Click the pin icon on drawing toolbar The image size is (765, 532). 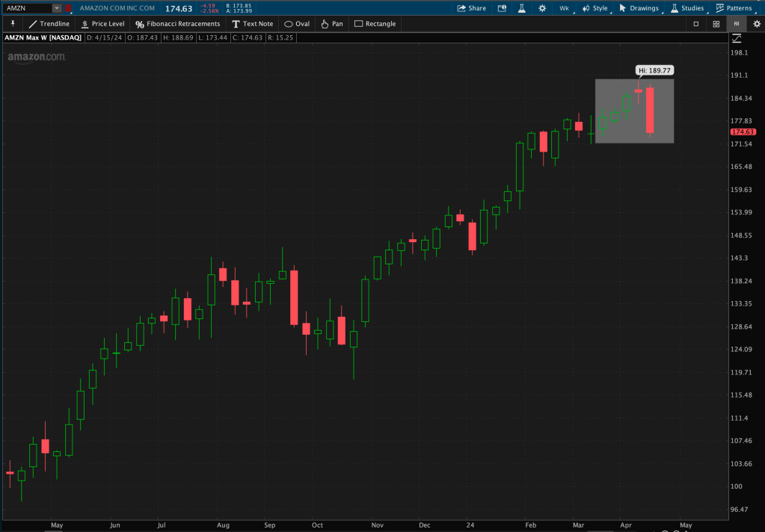[12, 24]
